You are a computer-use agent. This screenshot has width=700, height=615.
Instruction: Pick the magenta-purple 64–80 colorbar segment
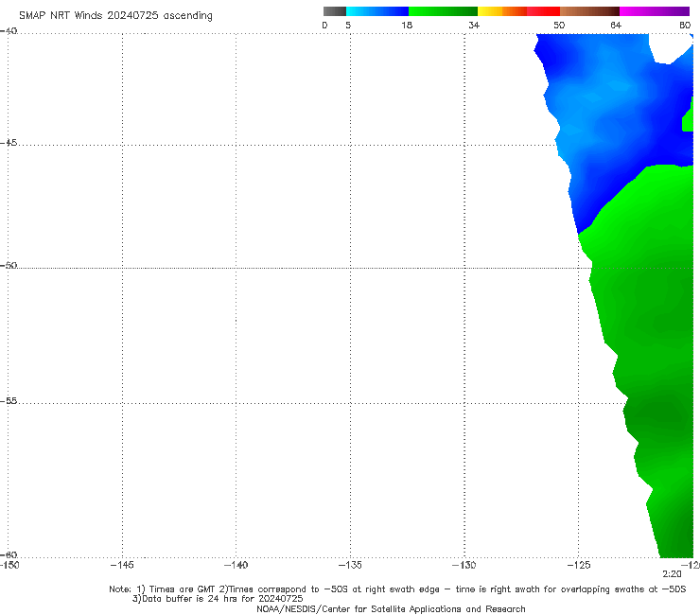click(655, 11)
